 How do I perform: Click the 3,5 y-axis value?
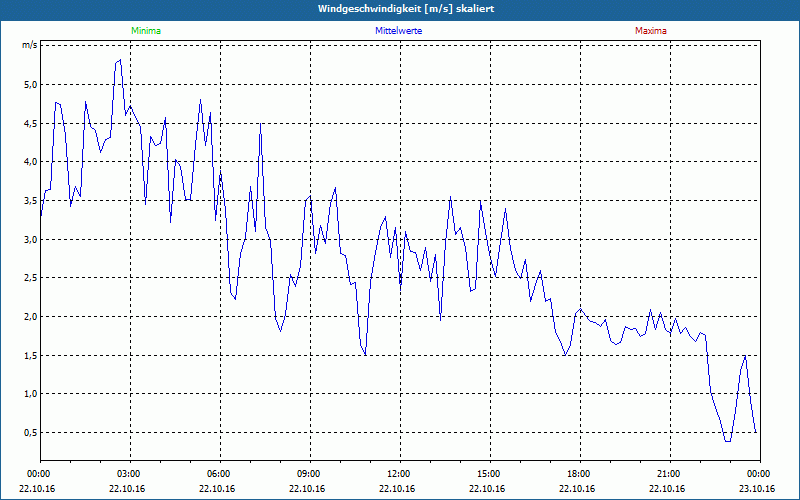coord(31,201)
